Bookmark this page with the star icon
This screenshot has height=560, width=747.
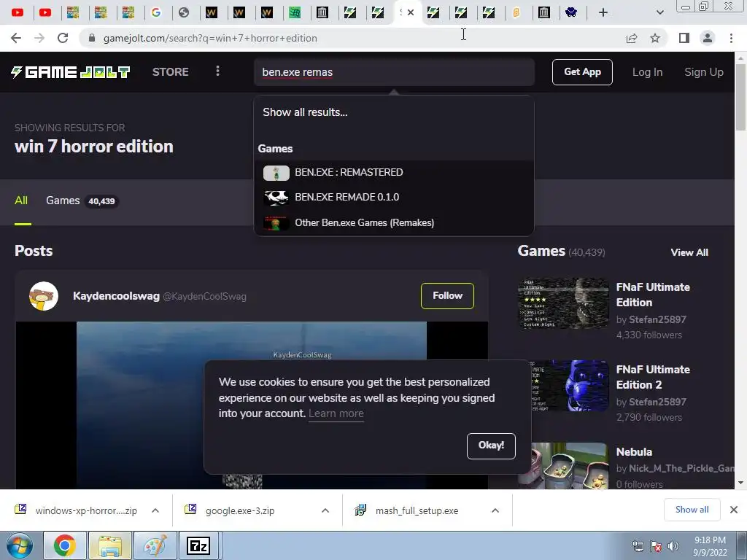click(655, 38)
